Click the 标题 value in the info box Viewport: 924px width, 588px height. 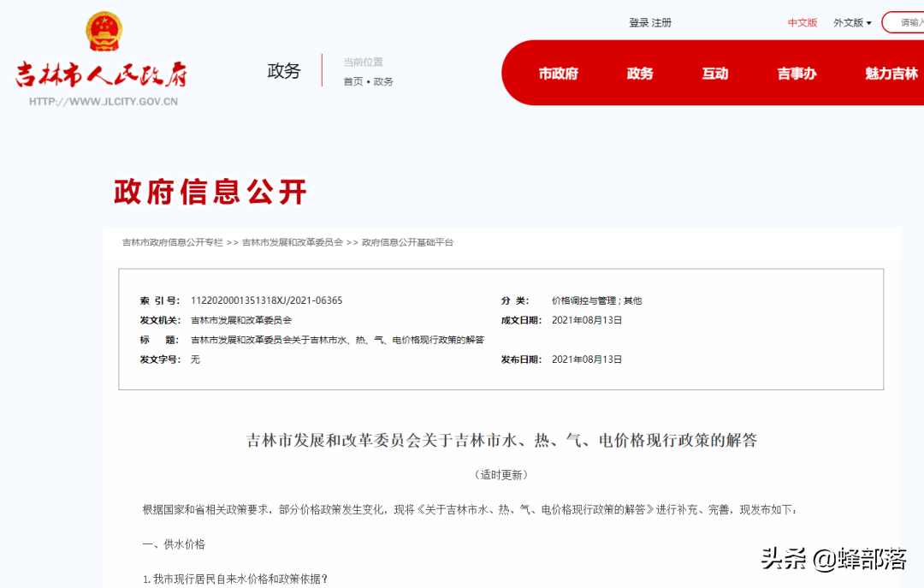(x=337, y=340)
